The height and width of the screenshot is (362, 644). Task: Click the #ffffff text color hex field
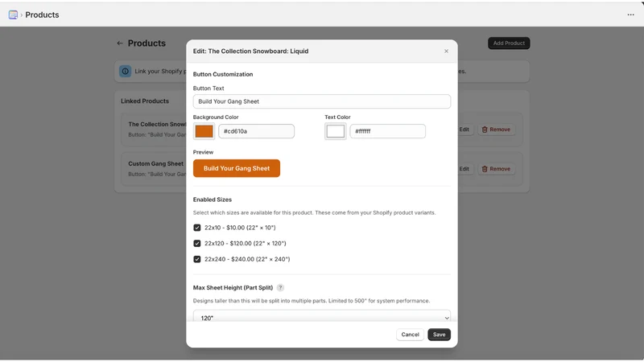tap(388, 131)
